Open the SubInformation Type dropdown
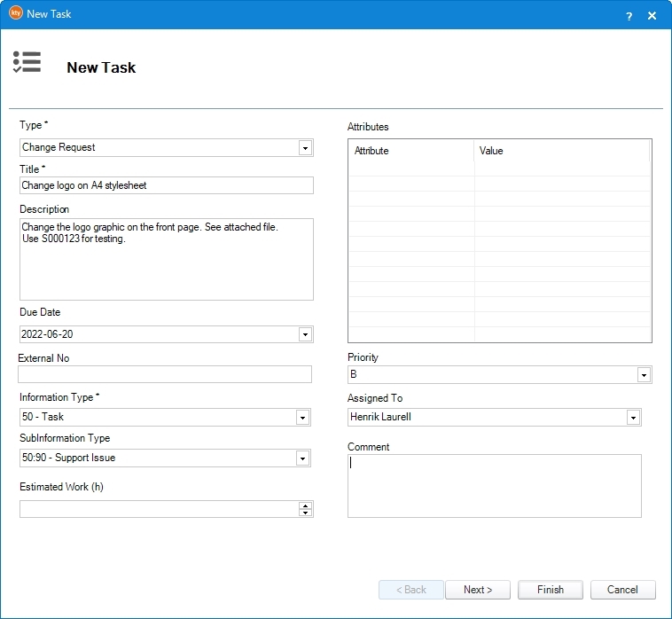The height and width of the screenshot is (619, 672). click(x=302, y=458)
